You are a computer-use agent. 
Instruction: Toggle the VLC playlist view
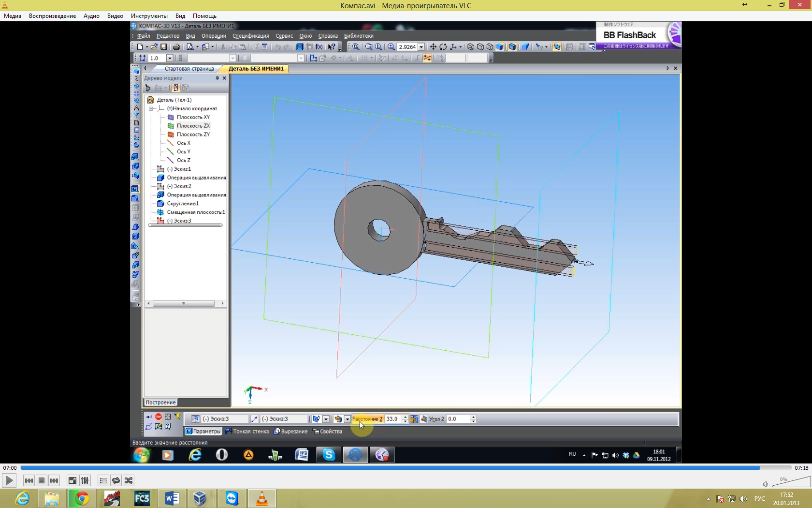[103, 480]
